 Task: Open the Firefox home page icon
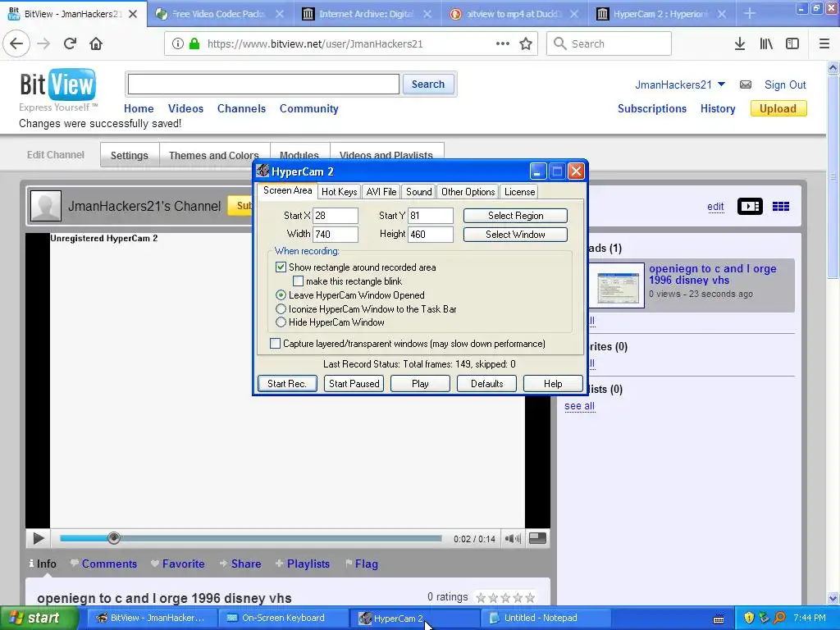click(96, 43)
